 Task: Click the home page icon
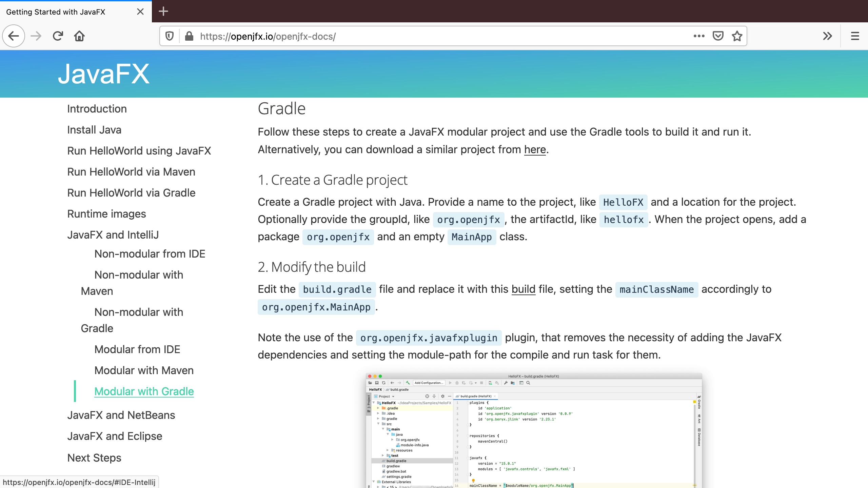coord(79,36)
